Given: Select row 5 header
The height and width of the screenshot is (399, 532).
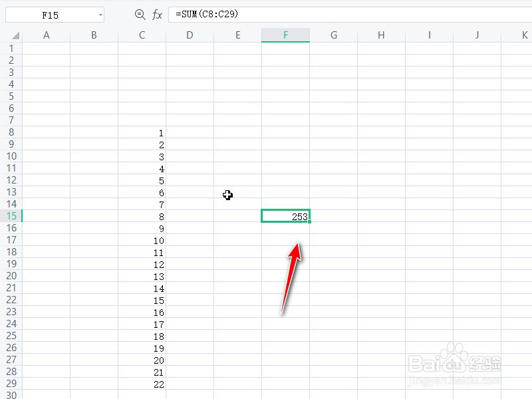Looking at the screenshot, I should pos(11,96).
